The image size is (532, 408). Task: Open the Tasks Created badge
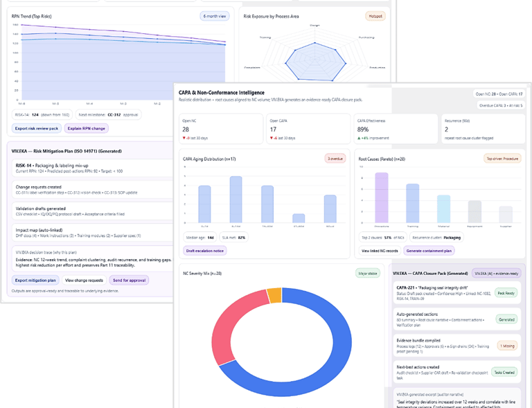click(504, 373)
